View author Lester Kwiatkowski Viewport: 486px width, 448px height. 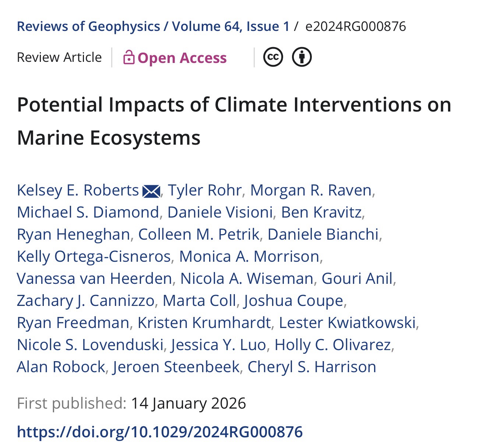[347, 323]
